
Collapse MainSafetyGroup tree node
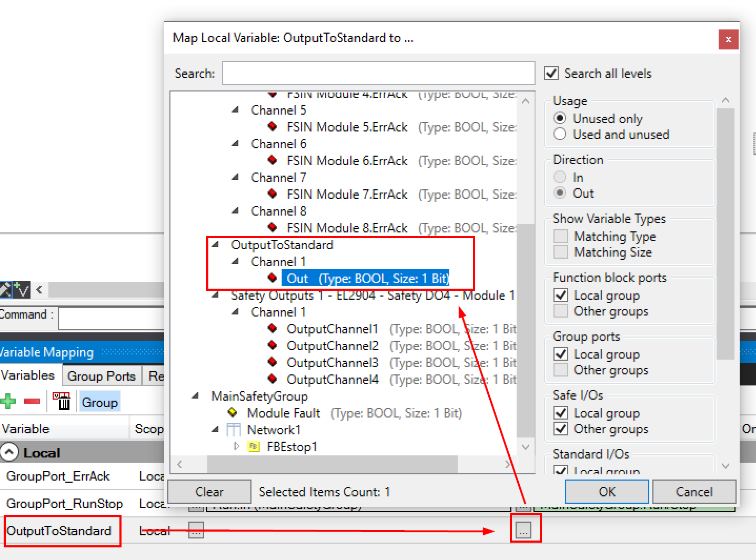pos(195,396)
